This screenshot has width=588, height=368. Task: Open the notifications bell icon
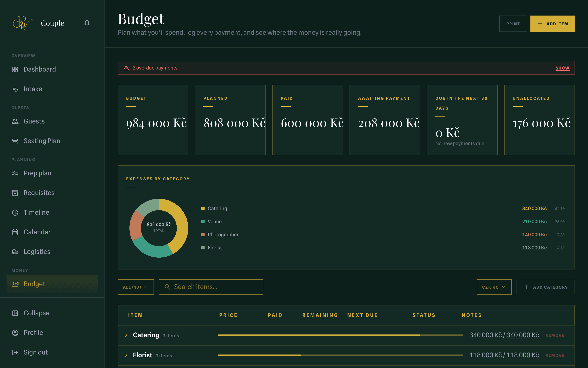(87, 23)
